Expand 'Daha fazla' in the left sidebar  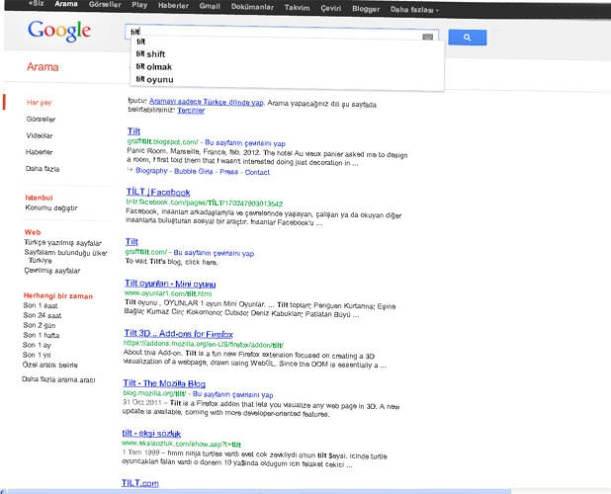(42, 169)
